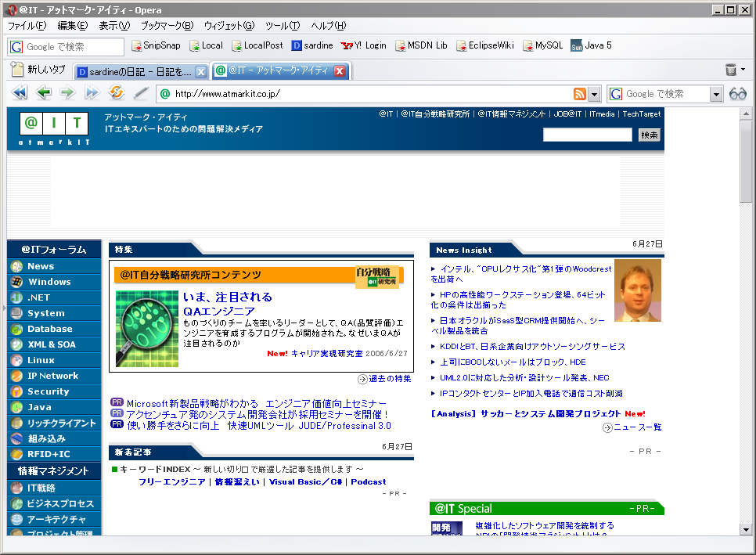Open the Local bookmark

pyautogui.click(x=206, y=45)
